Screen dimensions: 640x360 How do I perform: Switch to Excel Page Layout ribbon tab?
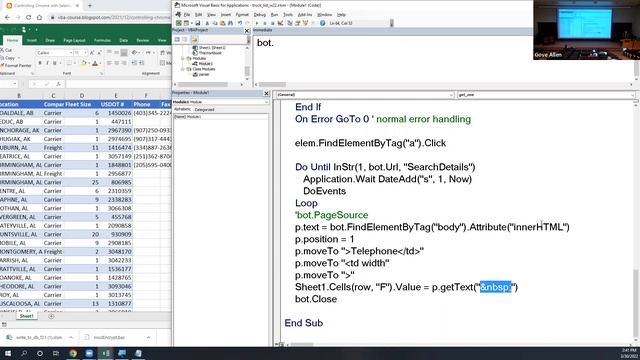(x=74, y=40)
